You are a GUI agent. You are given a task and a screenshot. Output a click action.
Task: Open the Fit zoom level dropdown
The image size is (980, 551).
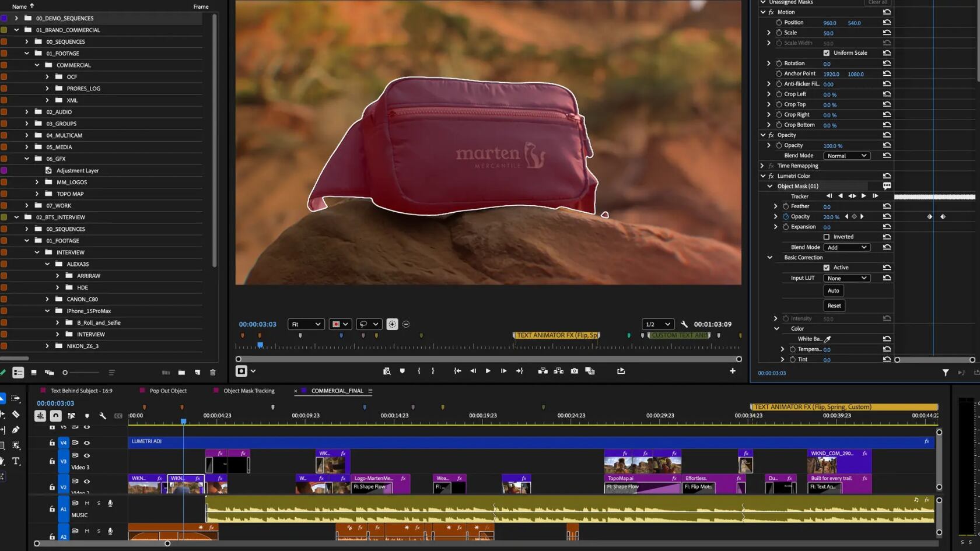click(306, 324)
